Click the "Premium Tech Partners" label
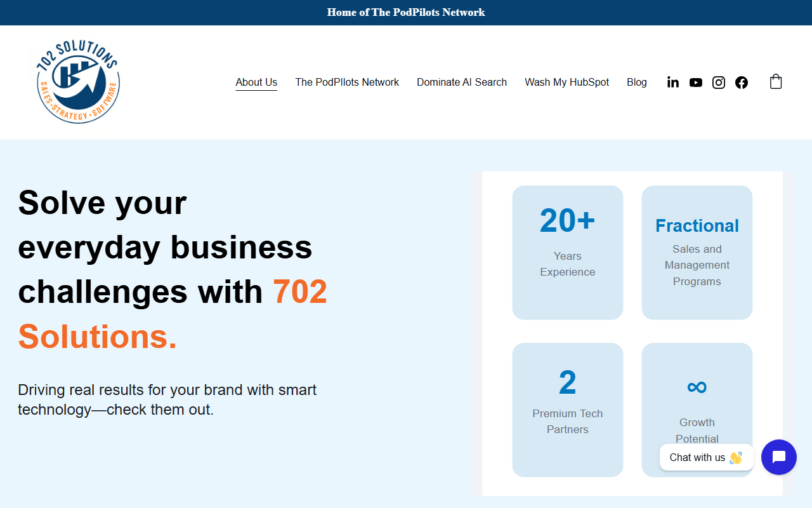Viewport: 812px width, 508px height. (x=568, y=422)
